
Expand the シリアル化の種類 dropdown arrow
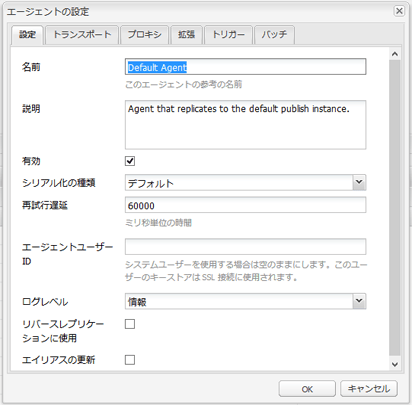[359, 182]
